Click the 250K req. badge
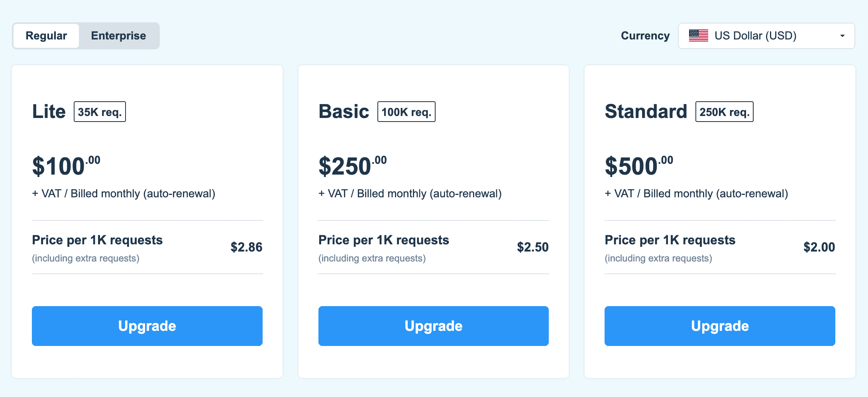The image size is (868, 397). [x=725, y=112]
